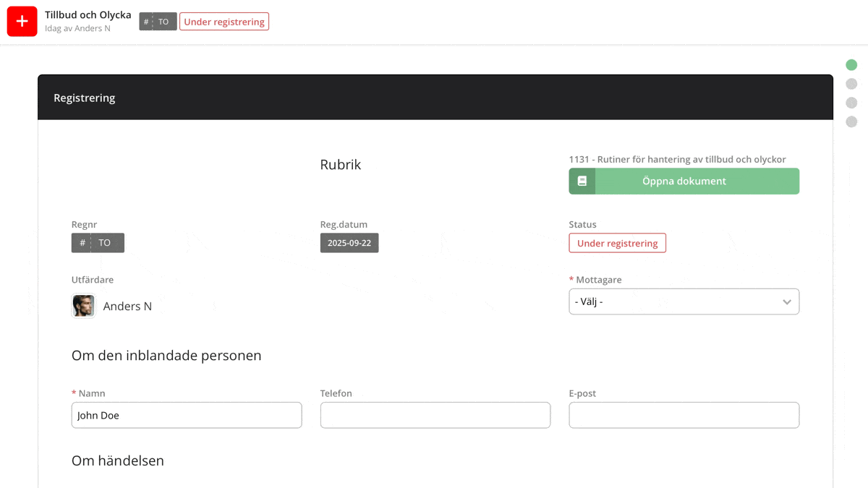Go to the third step indicator dot

[x=851, y=103]
